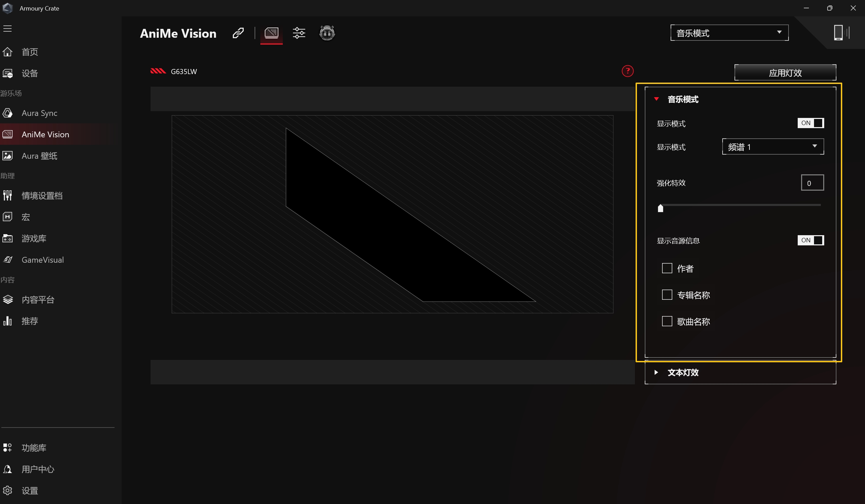Open the hamburger navigation menu
The image size is (865, 504).
pyautogui.click(x=7, y=29)
